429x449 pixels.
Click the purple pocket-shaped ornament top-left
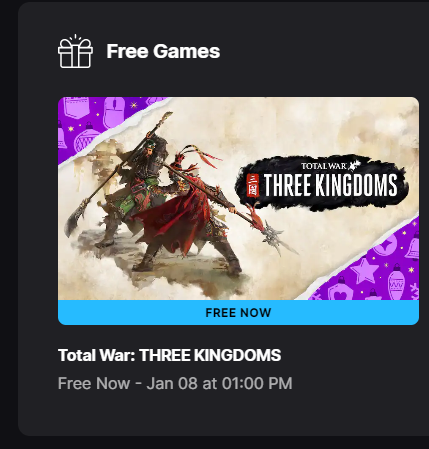[77, 107]
